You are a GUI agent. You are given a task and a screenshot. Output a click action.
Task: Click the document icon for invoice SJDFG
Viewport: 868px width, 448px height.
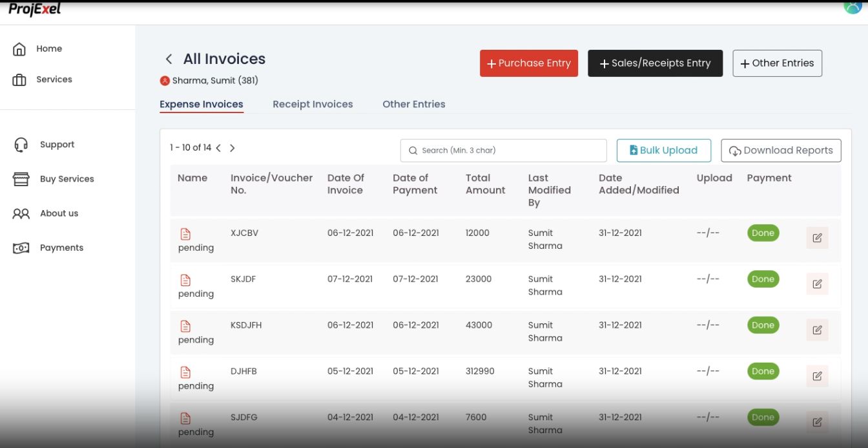coord(185,418)
